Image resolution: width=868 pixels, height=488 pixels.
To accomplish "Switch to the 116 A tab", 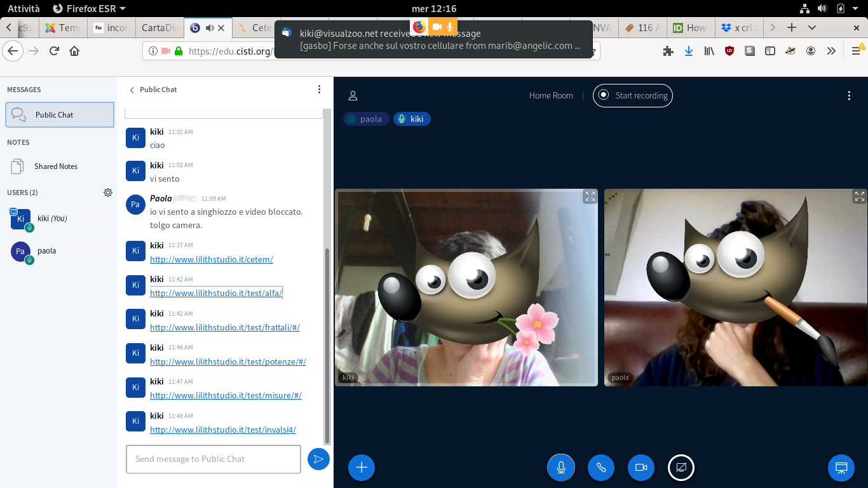I will pyautogui.click(x=644, y=28).
